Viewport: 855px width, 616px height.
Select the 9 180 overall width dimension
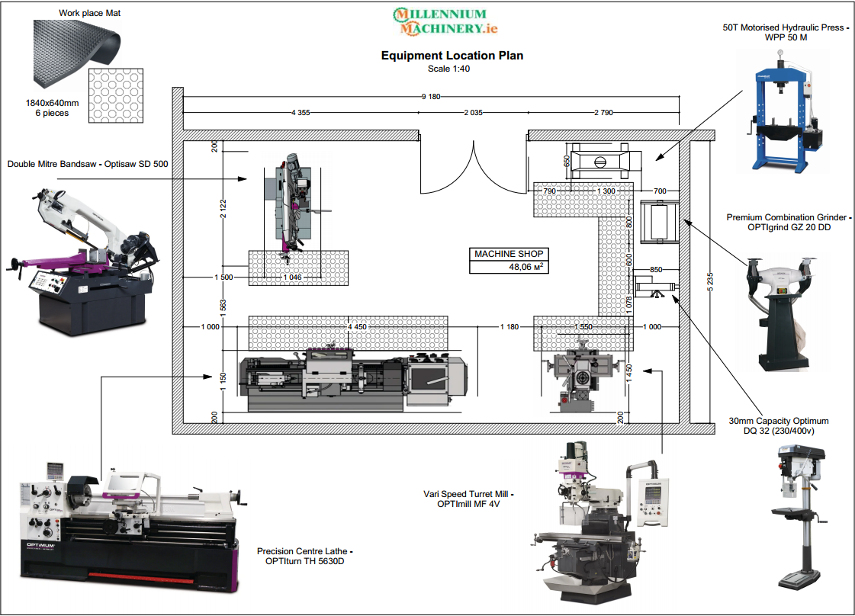(430, 98)
